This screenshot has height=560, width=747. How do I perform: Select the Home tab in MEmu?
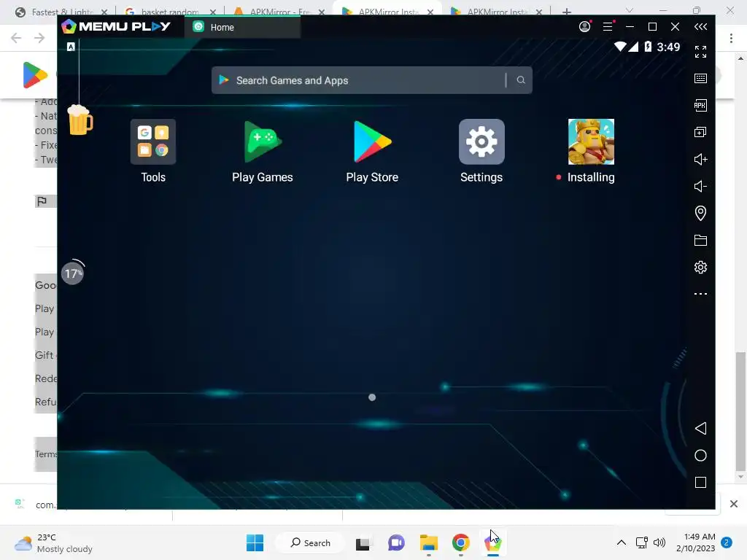(x=242, y=27)
